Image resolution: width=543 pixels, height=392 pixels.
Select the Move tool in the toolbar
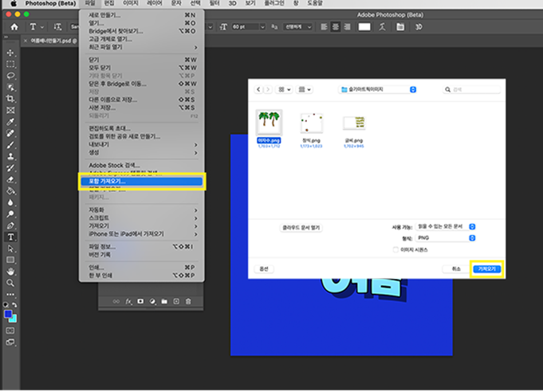coord(10,53)
